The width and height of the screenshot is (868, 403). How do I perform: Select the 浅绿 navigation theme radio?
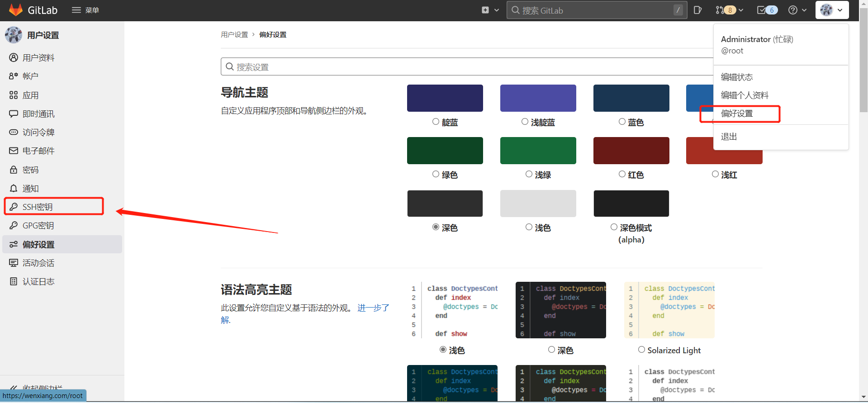tap(529, 174)
